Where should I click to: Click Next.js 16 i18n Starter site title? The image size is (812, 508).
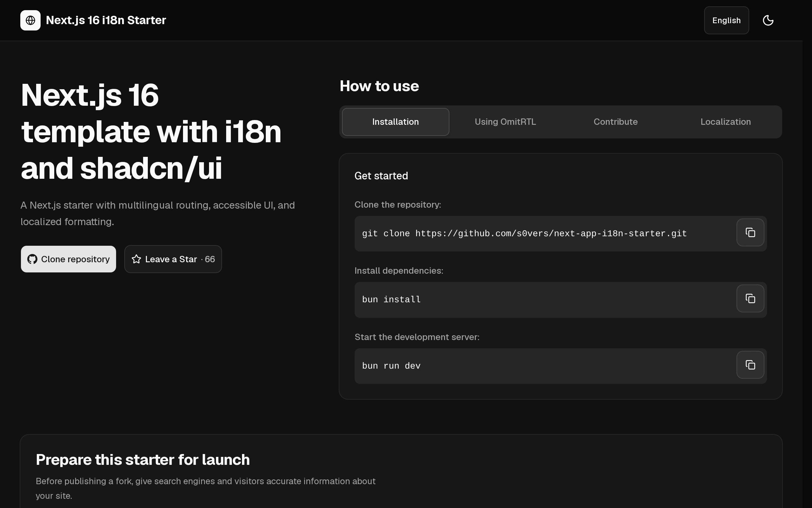pos(106,20)
